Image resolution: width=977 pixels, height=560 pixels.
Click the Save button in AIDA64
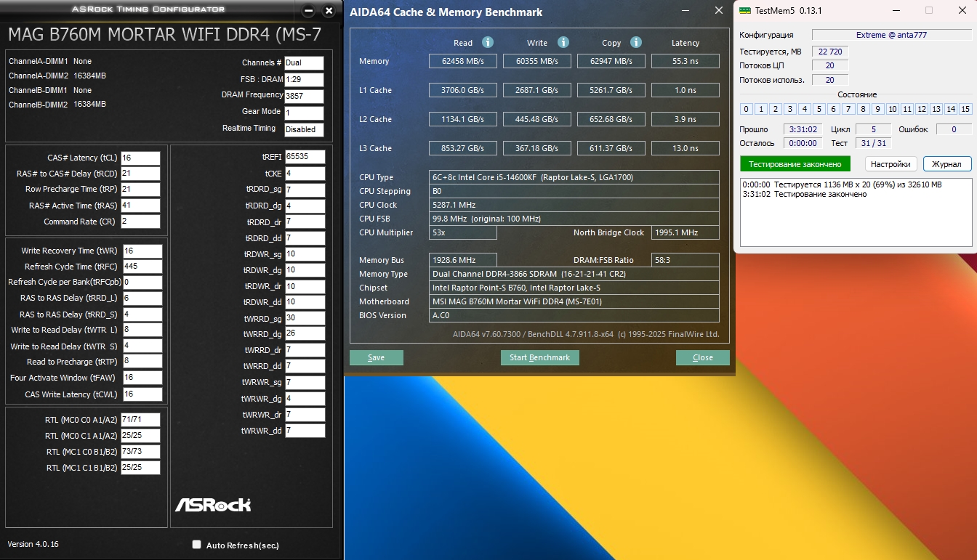377,357
